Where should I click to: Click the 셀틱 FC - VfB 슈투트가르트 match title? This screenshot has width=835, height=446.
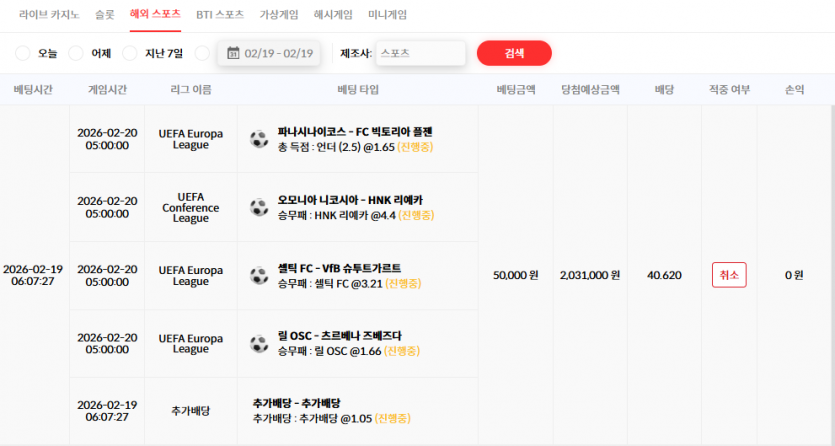339,268
